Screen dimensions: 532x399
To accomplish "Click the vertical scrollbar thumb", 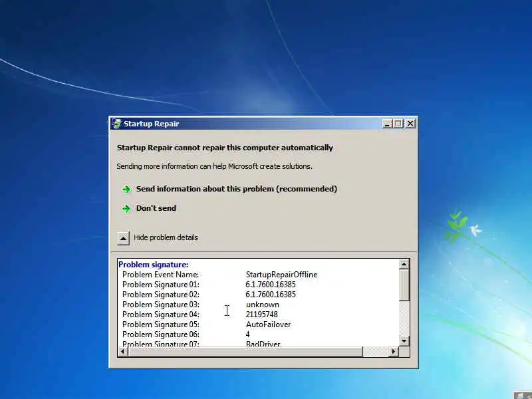I will (x=404, y=285).
